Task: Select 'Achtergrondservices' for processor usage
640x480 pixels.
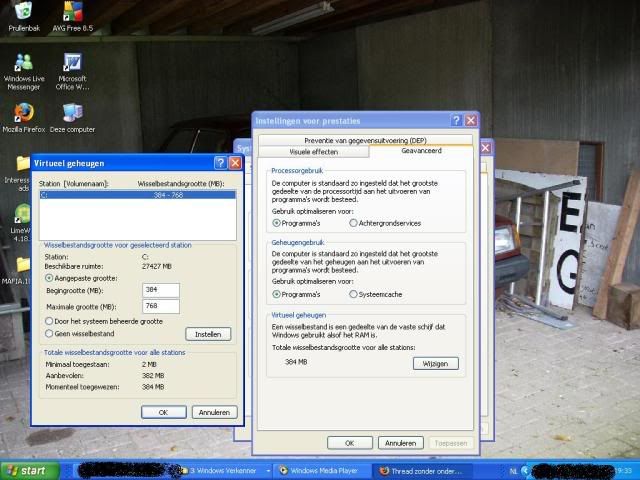Action: [353, 223]
